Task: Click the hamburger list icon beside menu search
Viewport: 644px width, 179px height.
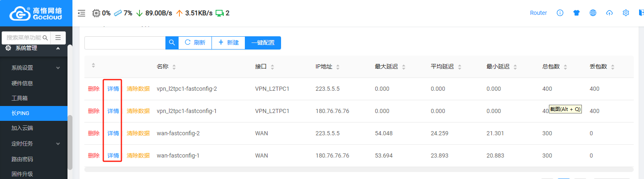Action: point(58,38)
